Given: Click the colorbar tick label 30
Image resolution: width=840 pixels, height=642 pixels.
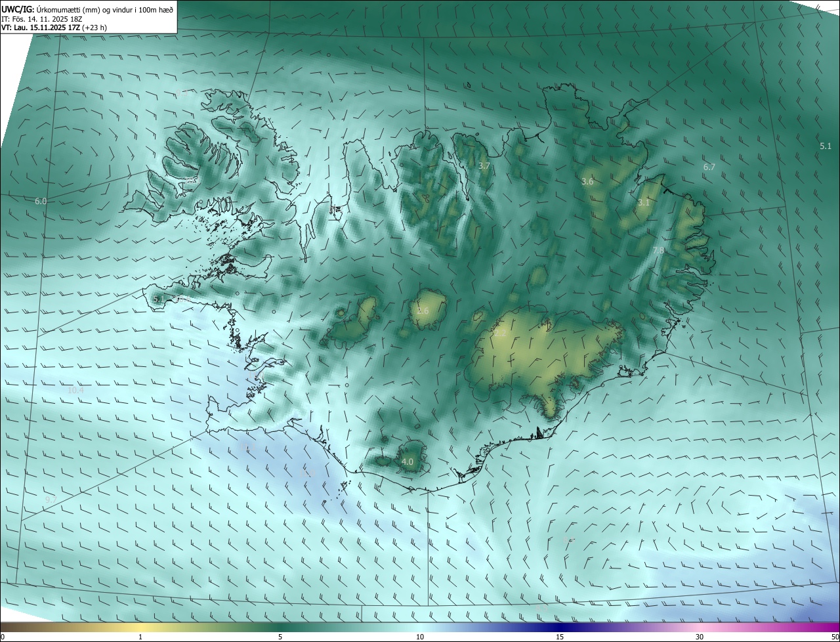Looking at the screenshot, I should pyautogui.click(x=700, y=637).
